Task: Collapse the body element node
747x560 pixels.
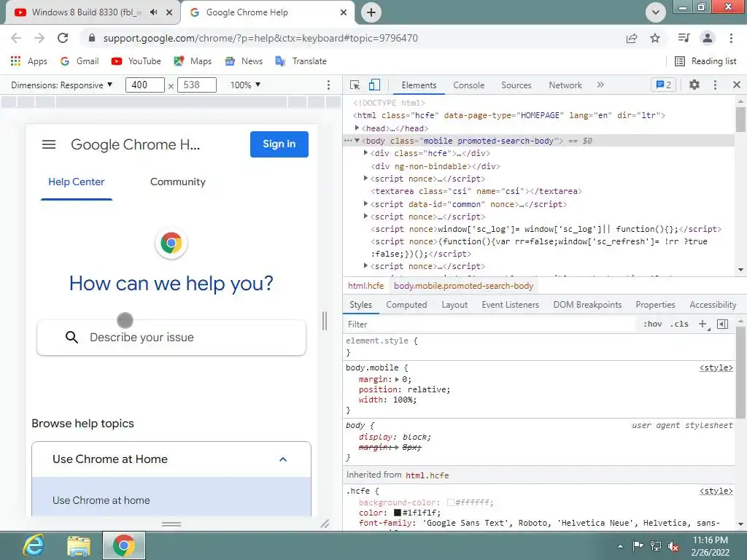Action: point(357,141)
